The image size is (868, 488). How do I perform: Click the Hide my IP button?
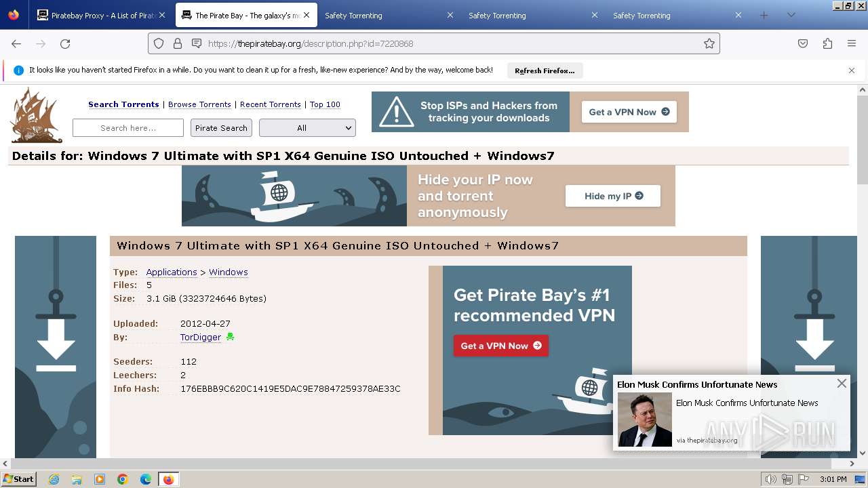tap(613, 196)
